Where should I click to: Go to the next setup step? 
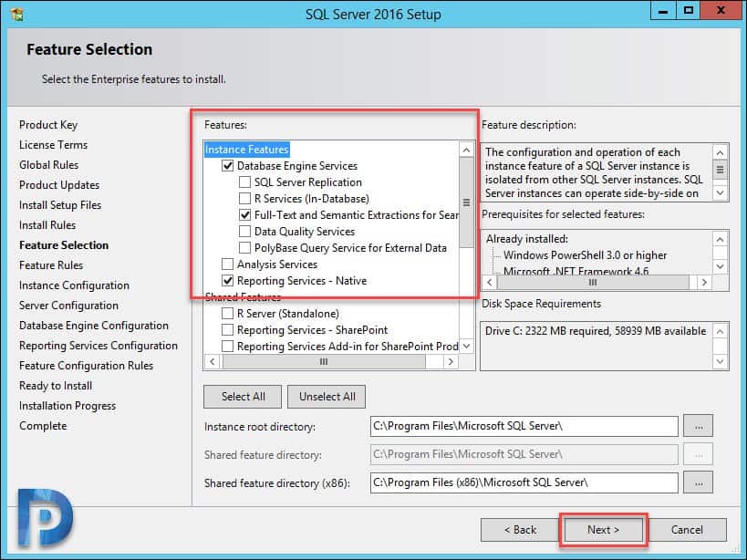603,530
